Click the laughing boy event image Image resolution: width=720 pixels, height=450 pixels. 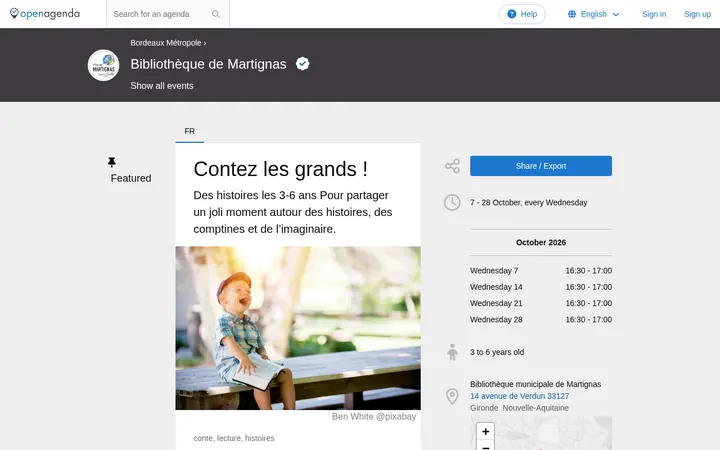(x=298, y=328)
